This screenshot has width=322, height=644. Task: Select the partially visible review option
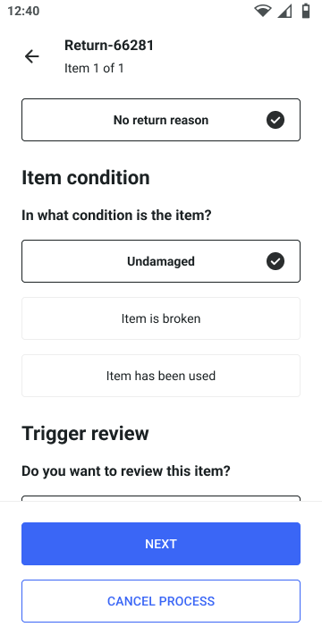[x=161, y=498]
